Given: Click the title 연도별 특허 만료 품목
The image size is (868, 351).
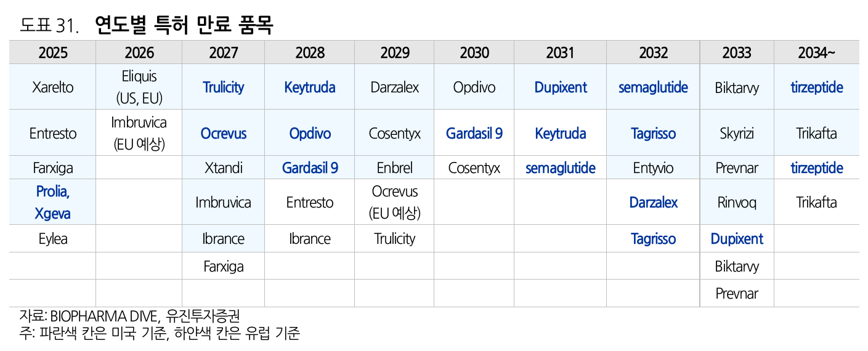Looking at the screenshot, I should [x=184, y=25].
